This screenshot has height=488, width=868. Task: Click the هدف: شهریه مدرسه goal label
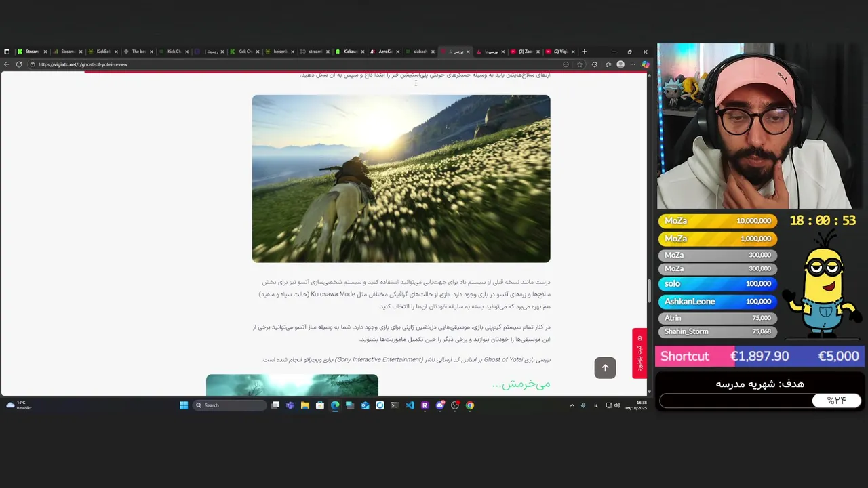point(760,384)
